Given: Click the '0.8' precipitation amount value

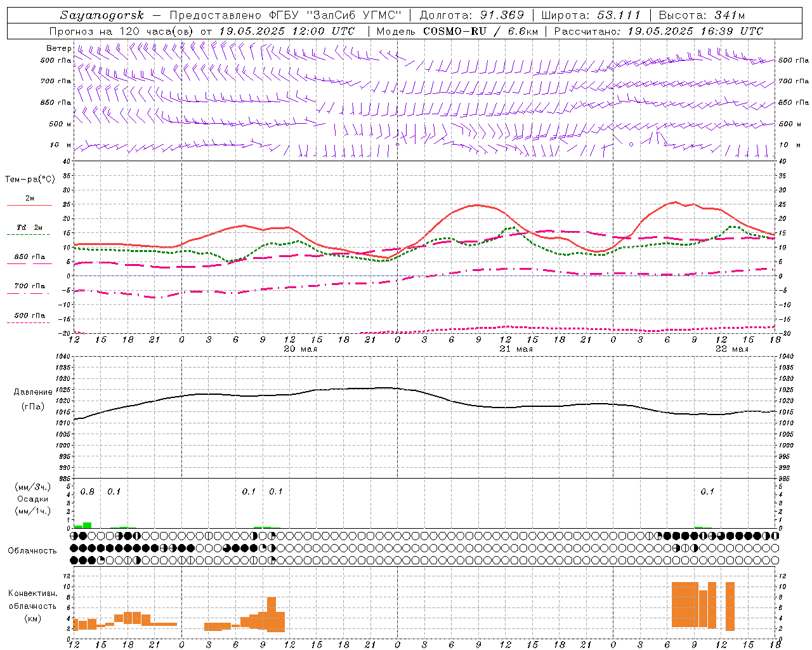Looking at the screenshot, I should 88,492.
